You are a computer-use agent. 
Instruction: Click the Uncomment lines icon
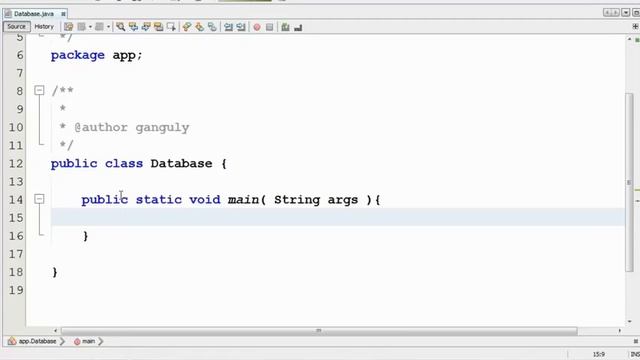click(x=298, y=27)
